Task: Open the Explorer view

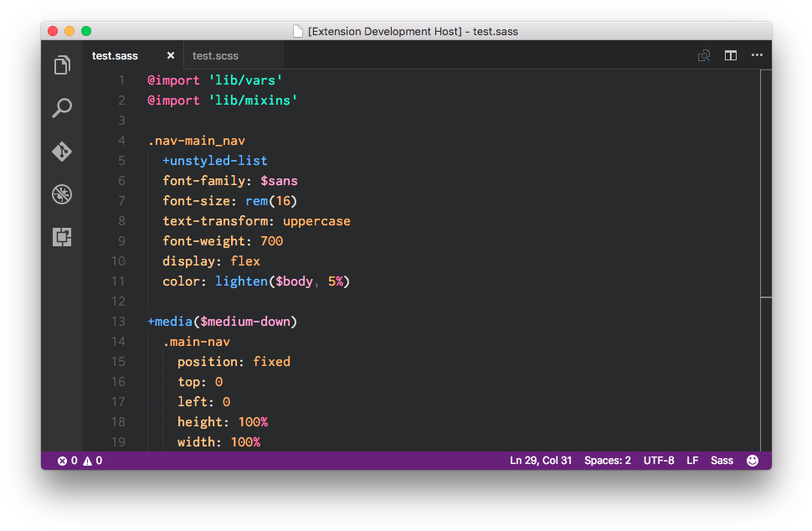Action: [61, 64]
